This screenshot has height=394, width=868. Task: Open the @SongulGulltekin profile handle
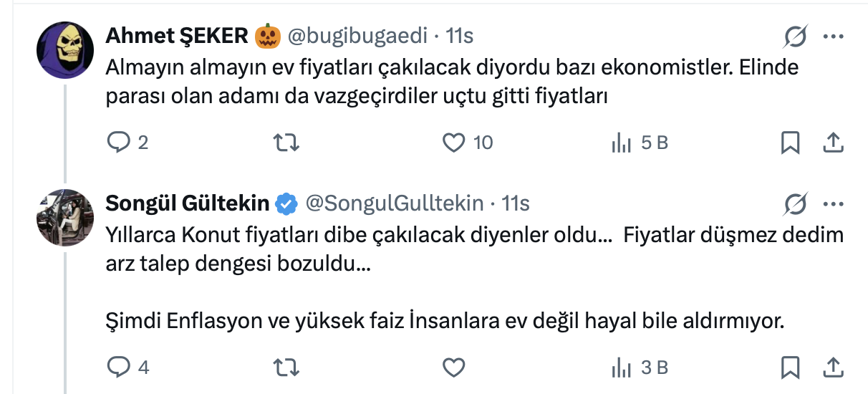coord(394,204)
